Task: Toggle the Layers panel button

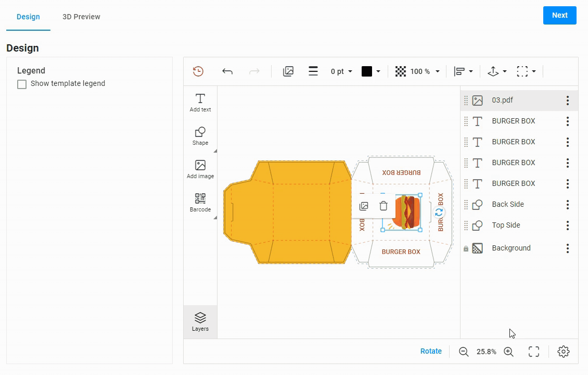Action: 200,322
